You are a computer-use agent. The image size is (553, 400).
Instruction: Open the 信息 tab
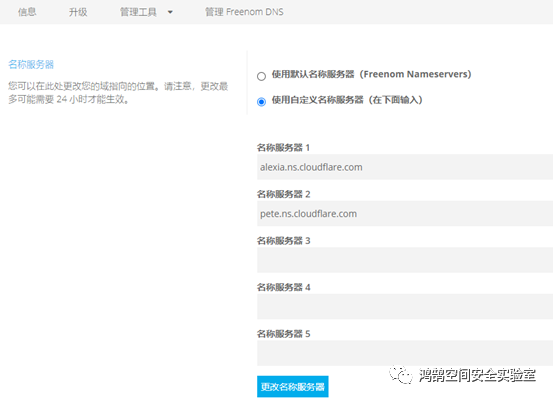click(x=27, y=12)
